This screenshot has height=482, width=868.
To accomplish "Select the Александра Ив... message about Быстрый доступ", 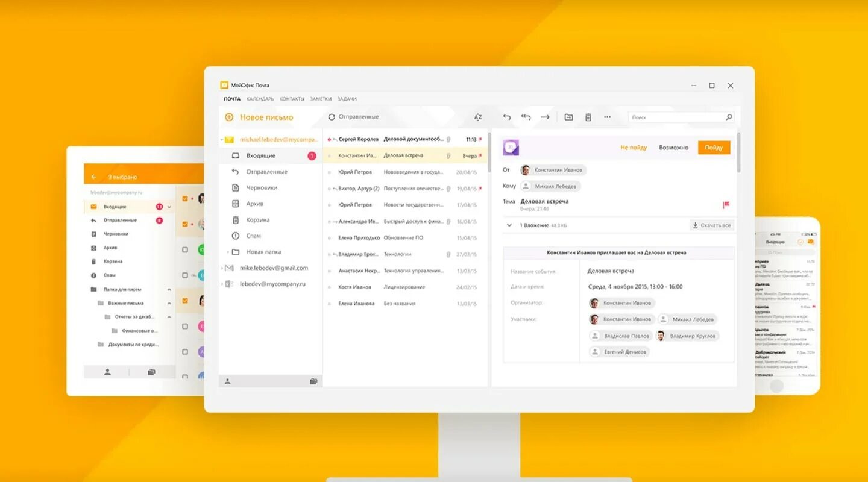I will 405,222.
